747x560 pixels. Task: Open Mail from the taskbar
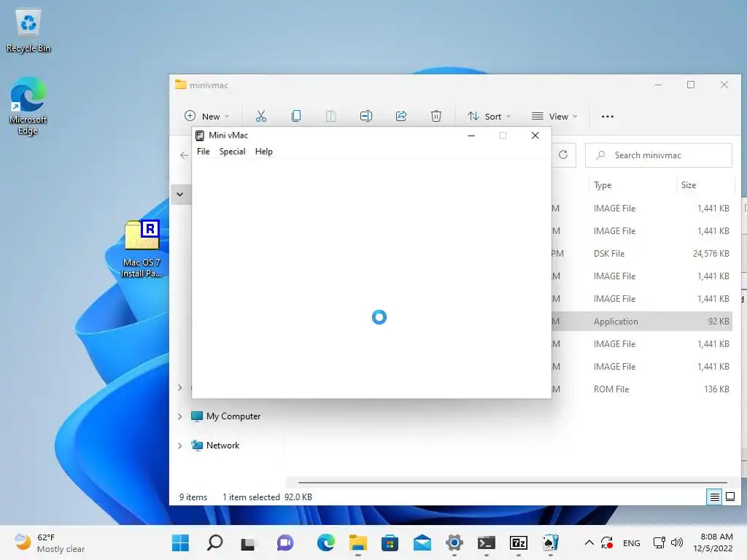pyautogui.click(x=422, y=542)
